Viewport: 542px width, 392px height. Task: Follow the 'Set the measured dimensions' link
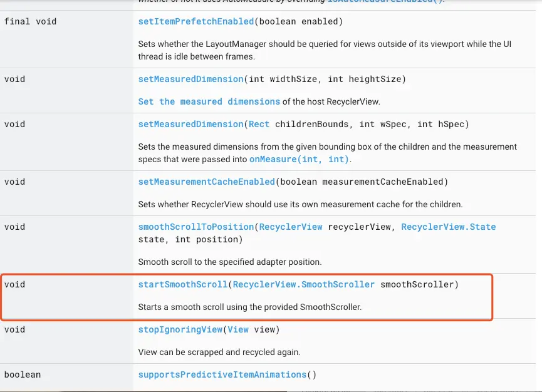(209, 101)
